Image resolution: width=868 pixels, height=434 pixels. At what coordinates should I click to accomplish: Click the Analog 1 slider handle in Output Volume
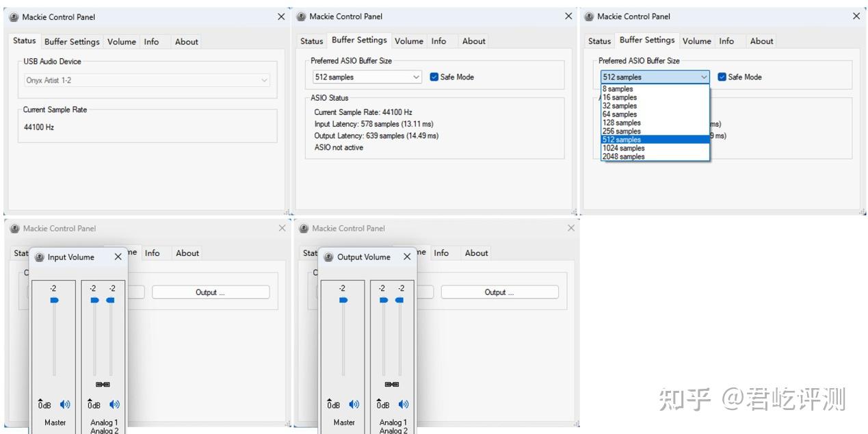(x=384, y=300)
